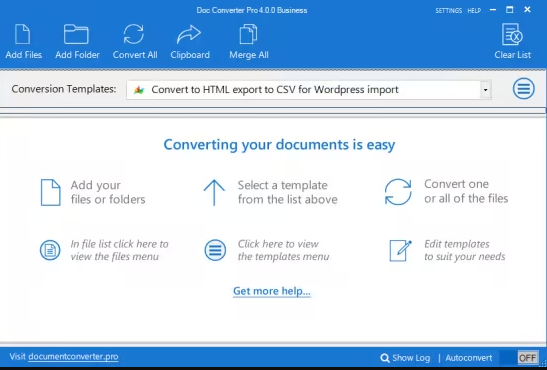Click the edit templates pencil icon
The height and width of the screenshot is (370, 547).
(x=400, y=250)
